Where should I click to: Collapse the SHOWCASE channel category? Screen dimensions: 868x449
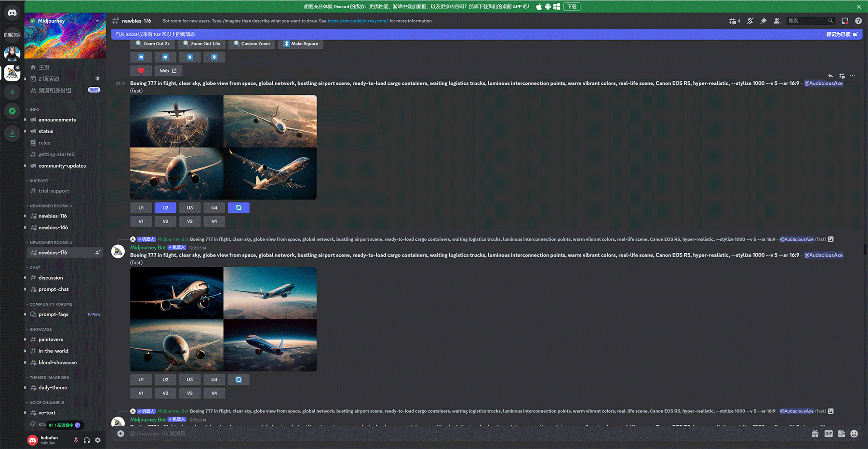(x=40, y=329)
